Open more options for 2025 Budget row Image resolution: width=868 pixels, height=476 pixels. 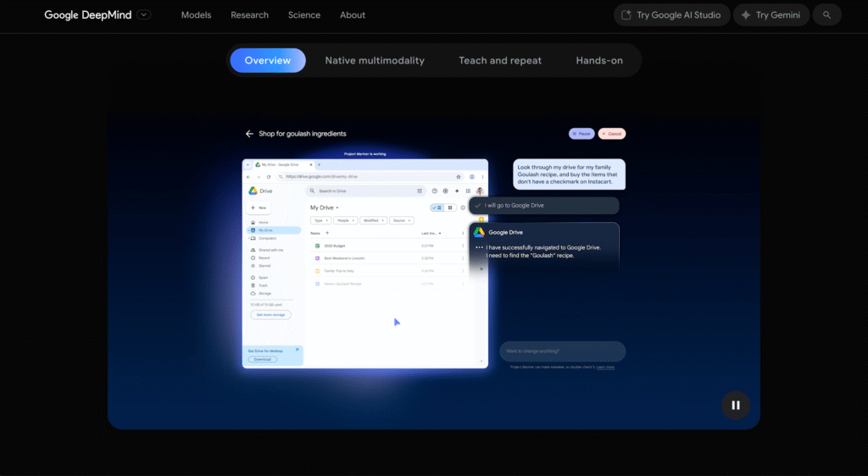click(x=463, y=246)
